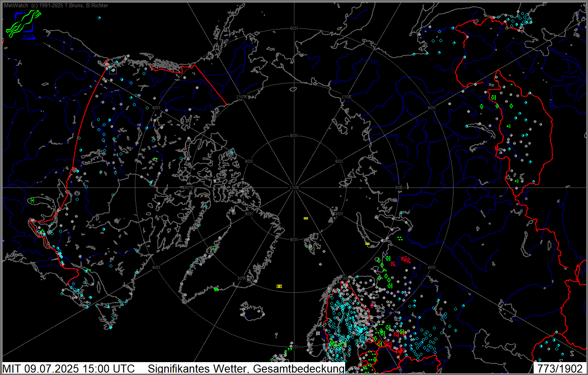
Task: Click the '773/1902' counter
Action: 560,369
